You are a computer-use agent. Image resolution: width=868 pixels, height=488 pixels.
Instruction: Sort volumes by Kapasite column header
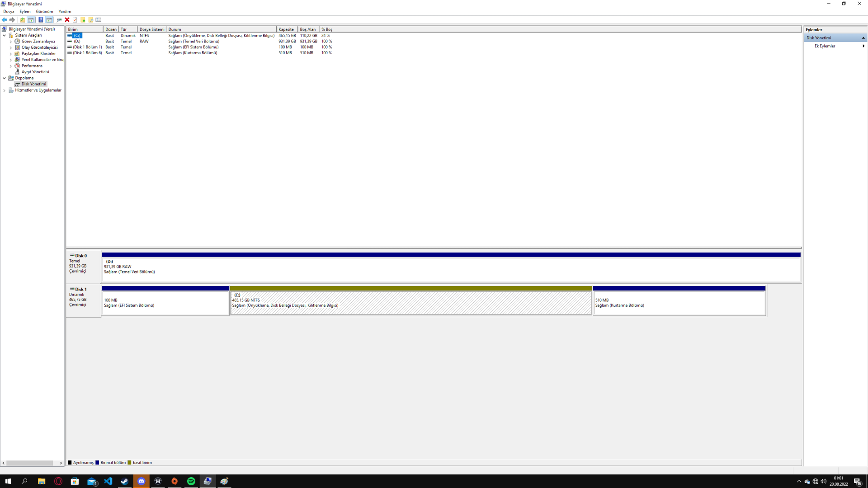point(286,29)
